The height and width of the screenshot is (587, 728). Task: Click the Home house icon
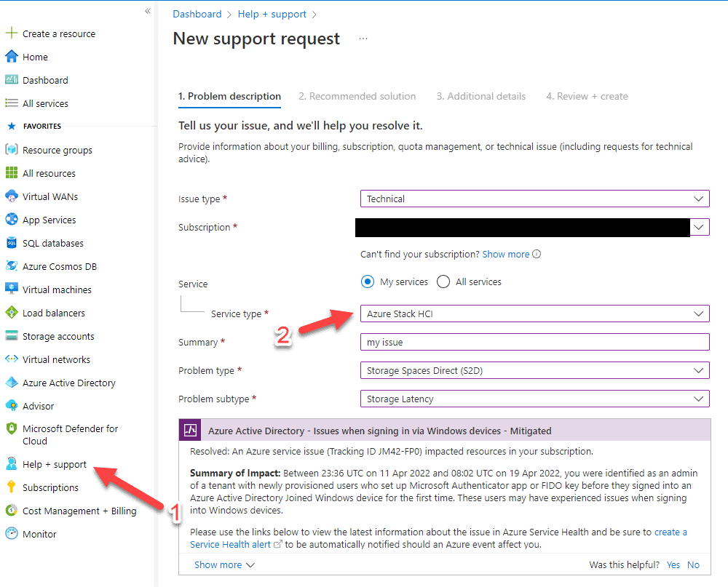(x=11, y=57)
